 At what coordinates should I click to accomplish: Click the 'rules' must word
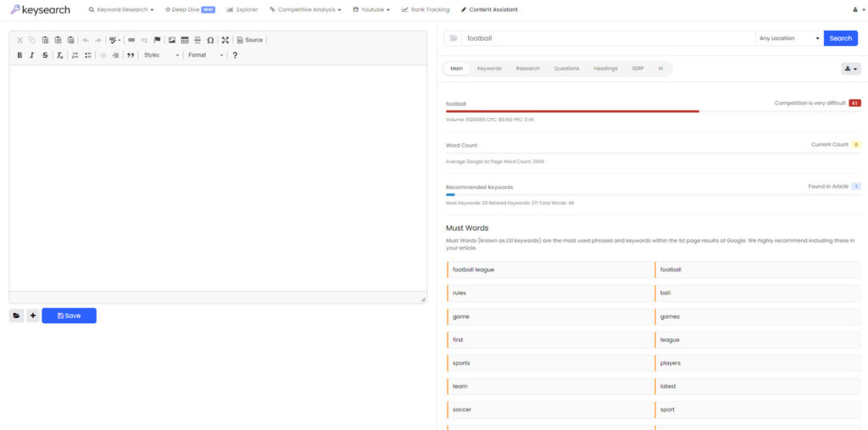click(549, 293)
